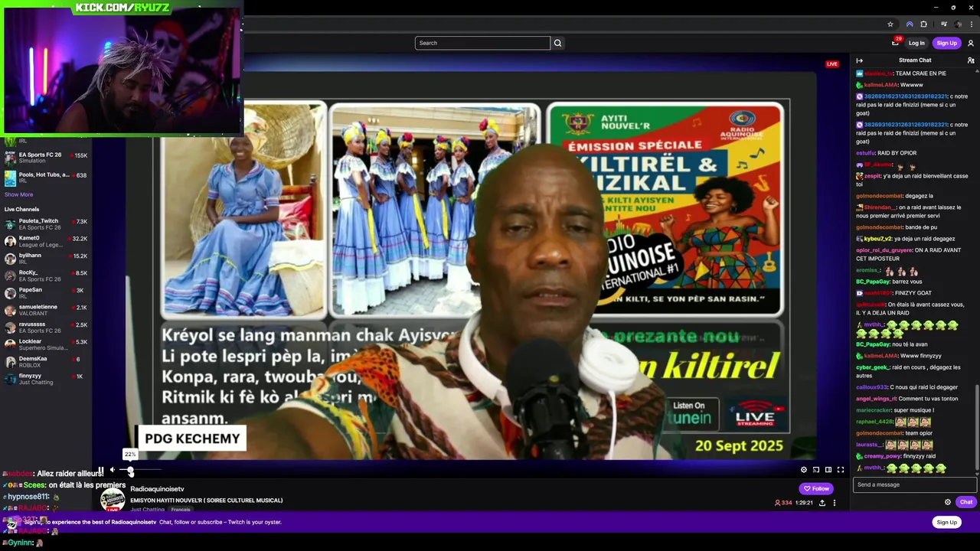
Task: Click username golmondecombat saying degagez la
Action: tap(879, 196)
